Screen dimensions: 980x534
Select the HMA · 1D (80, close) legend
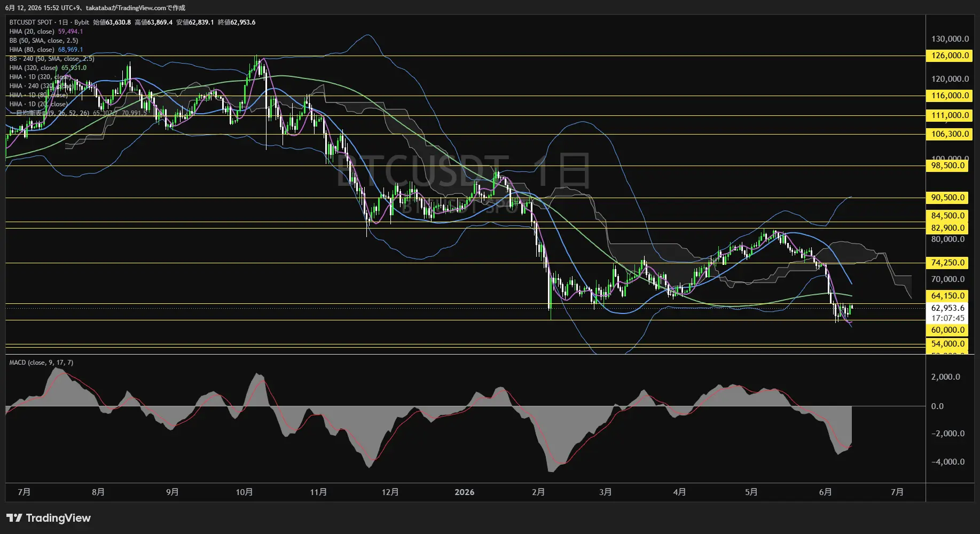coord(38,95)
